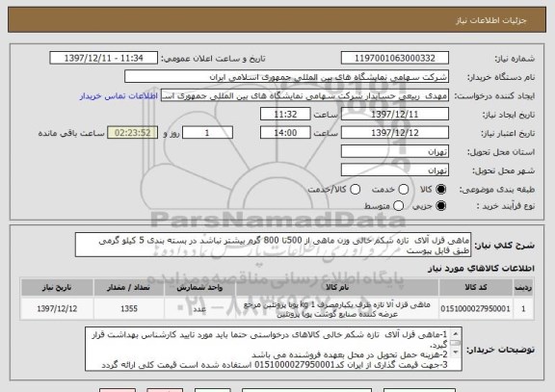This screenshot has height=392, width=555.
Task: Click the شرح کلی نیاز text box
Action: [273, 245]
